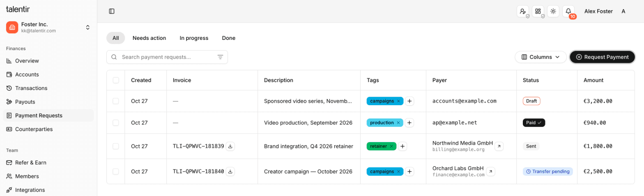Click amount €940.00

(595, 122)
